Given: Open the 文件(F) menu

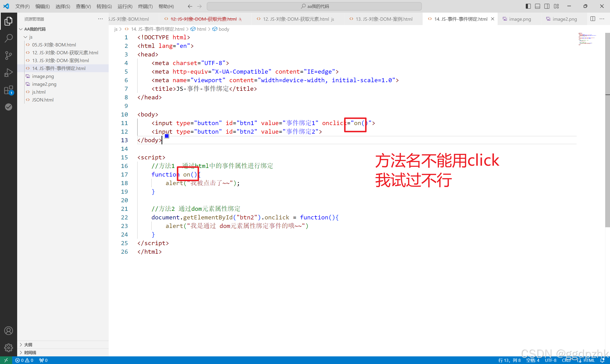Looking at the screenshot, I should pyautogui.click(x=22, y=6).
